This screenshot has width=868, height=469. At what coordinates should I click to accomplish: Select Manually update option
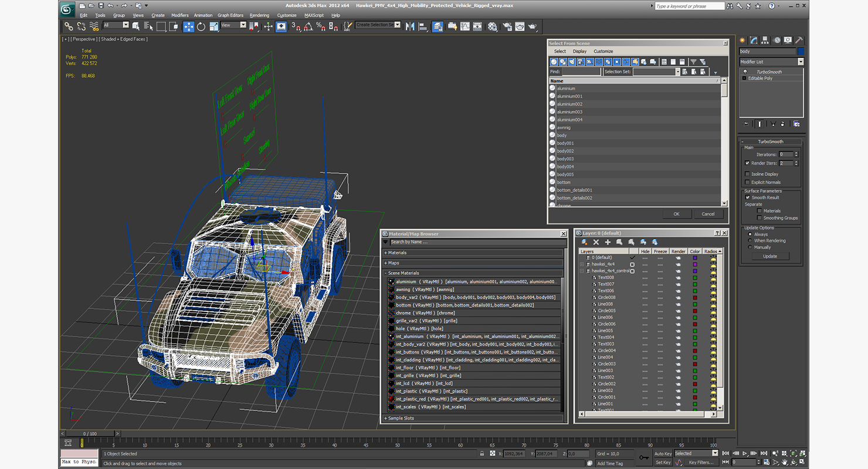coord(750,247)
